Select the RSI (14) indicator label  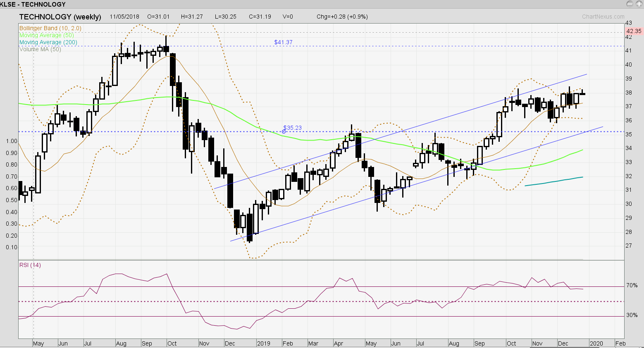[30, 265]
